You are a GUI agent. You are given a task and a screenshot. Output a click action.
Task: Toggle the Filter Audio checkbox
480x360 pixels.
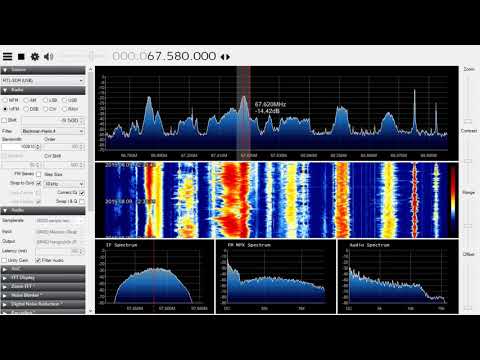pyautogui.click(x=38, y=260)
